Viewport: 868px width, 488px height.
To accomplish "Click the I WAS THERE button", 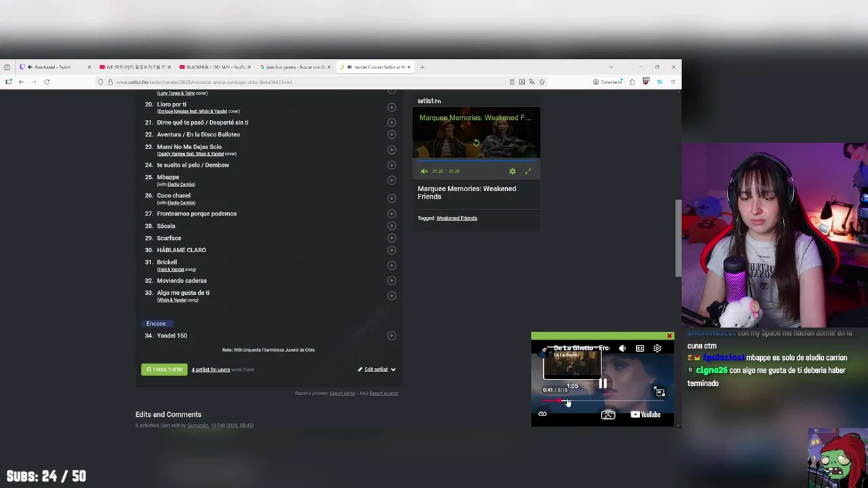I will tap(164, 369).
